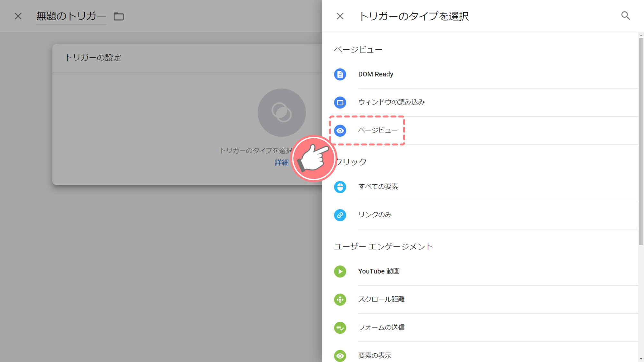Choose ウィンドウの読み込み trigger type

(486, 102)
